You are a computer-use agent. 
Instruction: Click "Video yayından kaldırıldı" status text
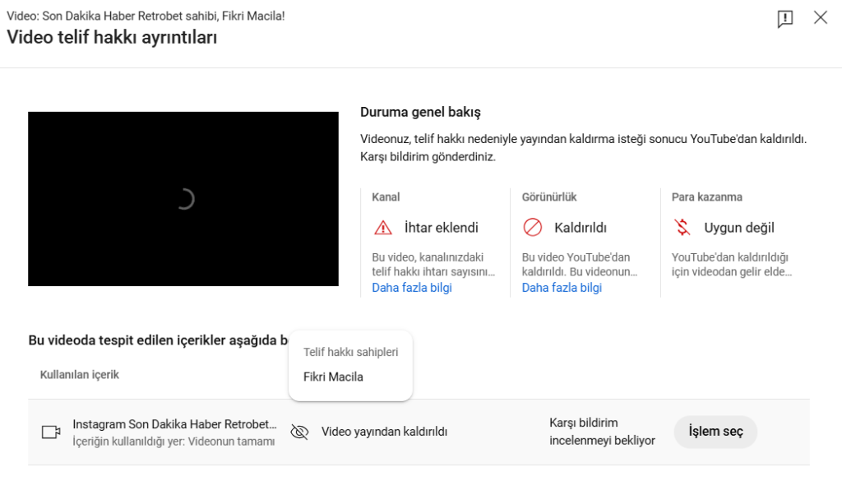coord(385,432)
